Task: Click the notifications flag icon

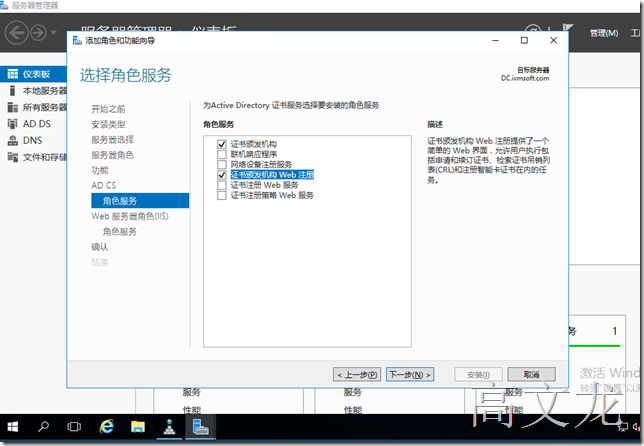Action: [x=568, y=30]
